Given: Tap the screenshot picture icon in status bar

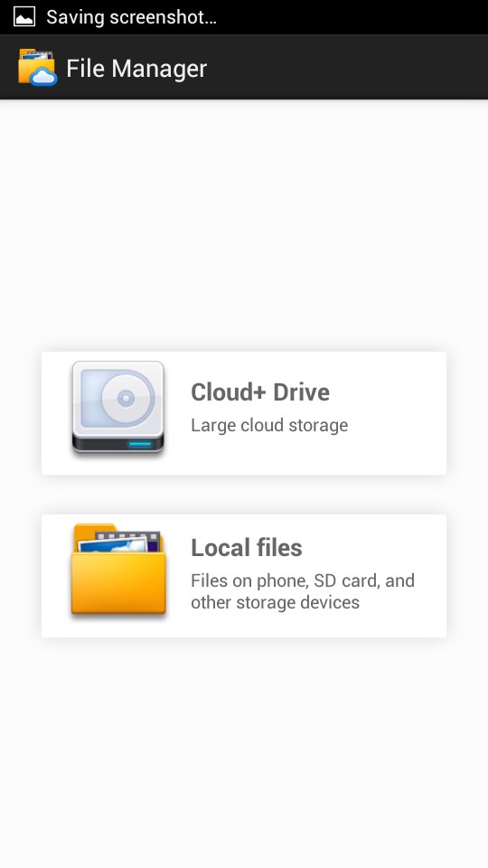Looking at the screenshot, I should pyautogui.click(x=23, y=16).
